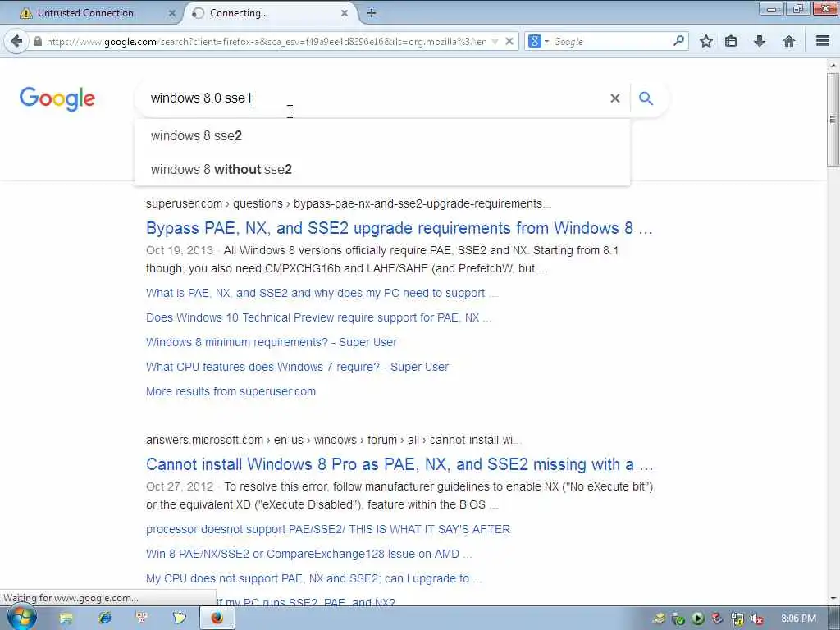Screen dimensions: 840x630
Task: Open Windows Explorer from the taskbar
Action: 66,619
